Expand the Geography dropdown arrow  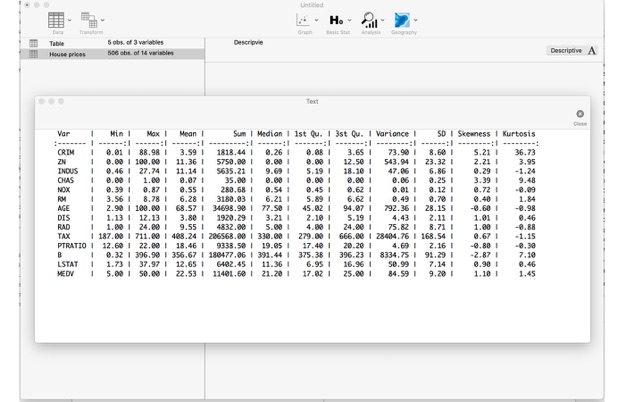[x=415, y=20]
